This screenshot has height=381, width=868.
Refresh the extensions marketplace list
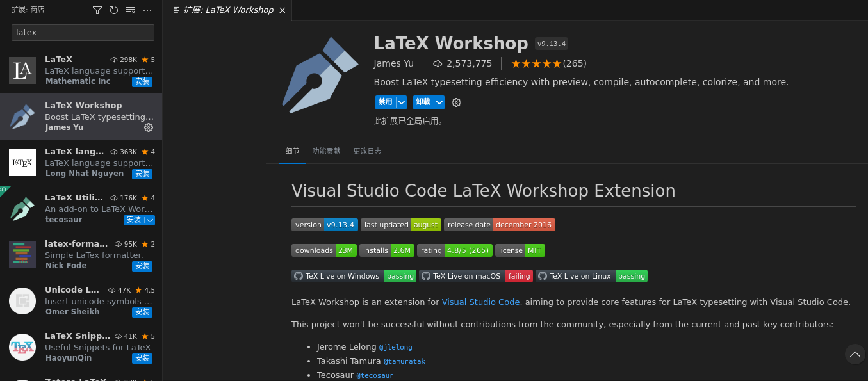(114, 10)
